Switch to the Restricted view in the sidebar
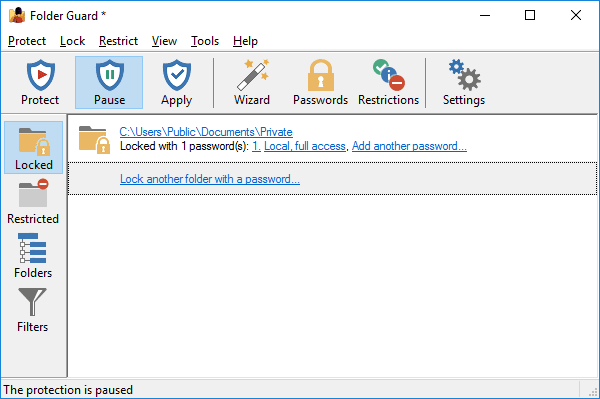The height and width of the screenshot is (399, 600). [33, 202]
